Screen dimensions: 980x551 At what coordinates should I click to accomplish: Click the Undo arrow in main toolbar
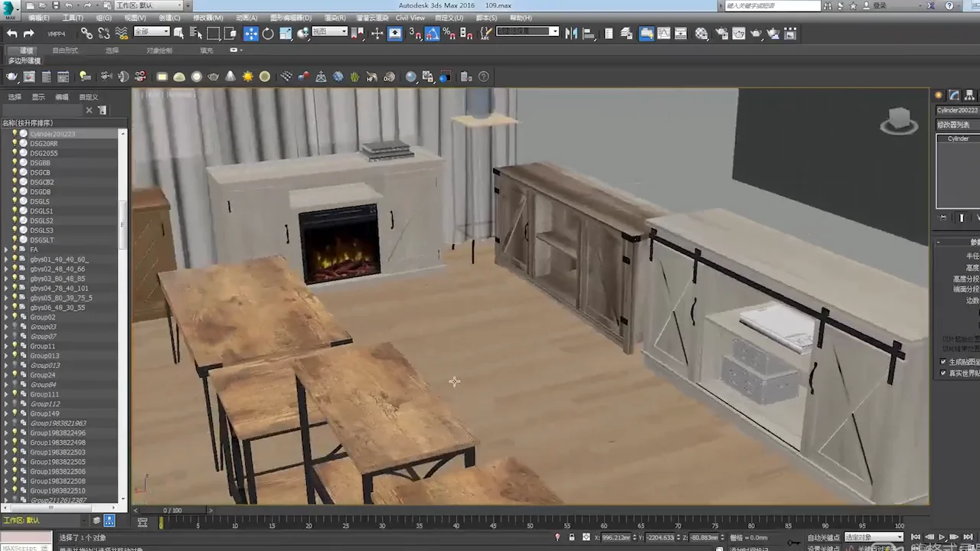12,33
